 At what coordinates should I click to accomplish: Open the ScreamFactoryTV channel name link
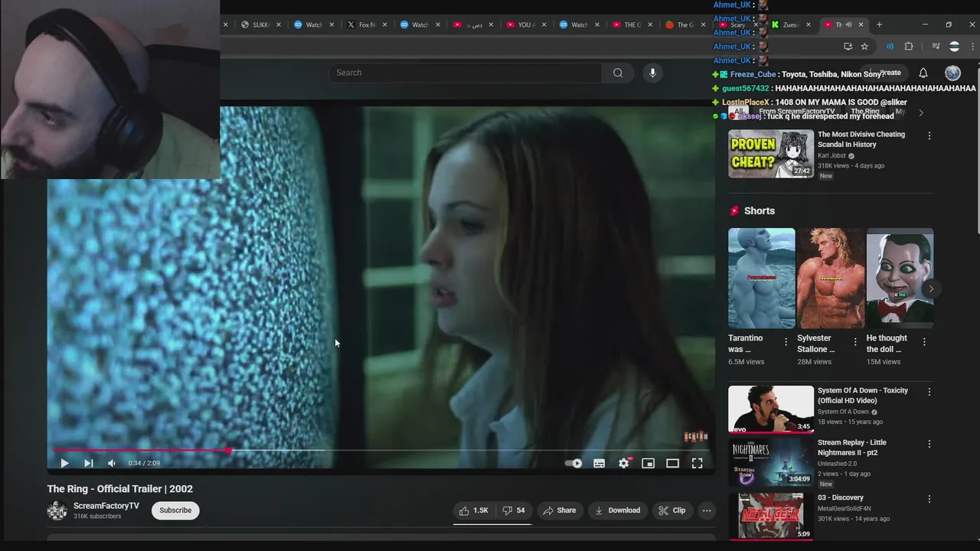pyautogui.click(x=106, y=506)
